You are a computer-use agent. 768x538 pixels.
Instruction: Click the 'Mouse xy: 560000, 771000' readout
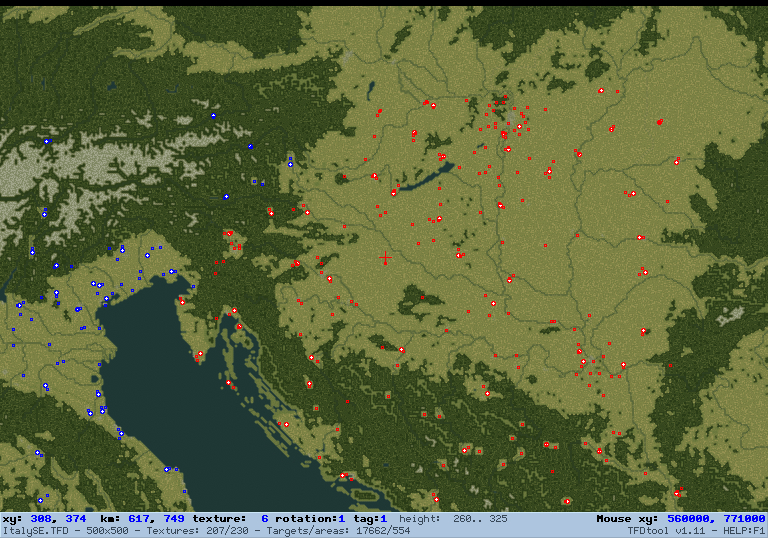coord(681,518)
